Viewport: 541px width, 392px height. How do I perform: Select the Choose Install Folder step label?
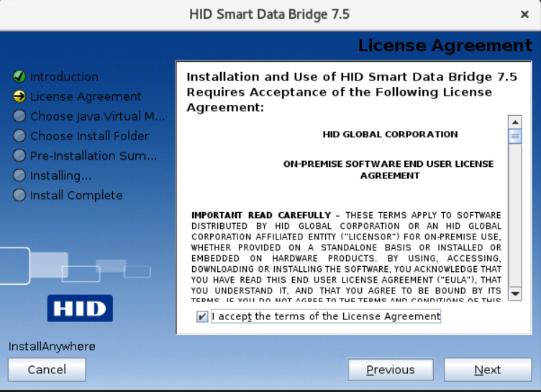click(x=89, y=136)
